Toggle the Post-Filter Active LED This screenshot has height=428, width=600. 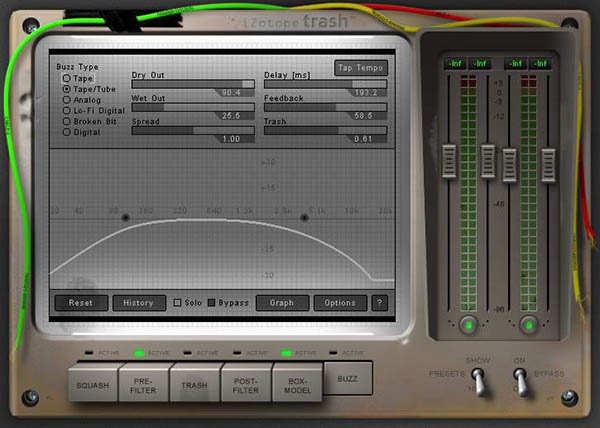pos(237,353)
